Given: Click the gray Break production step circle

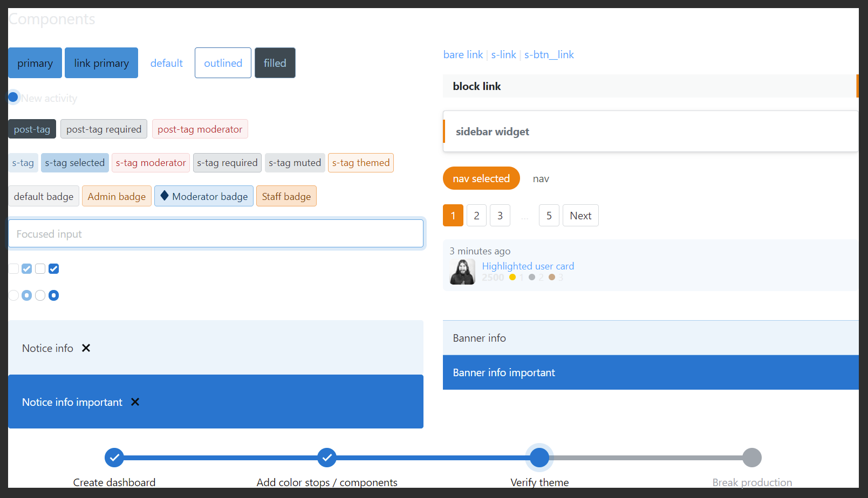Looking at the screenshot, I should [752, 457].
